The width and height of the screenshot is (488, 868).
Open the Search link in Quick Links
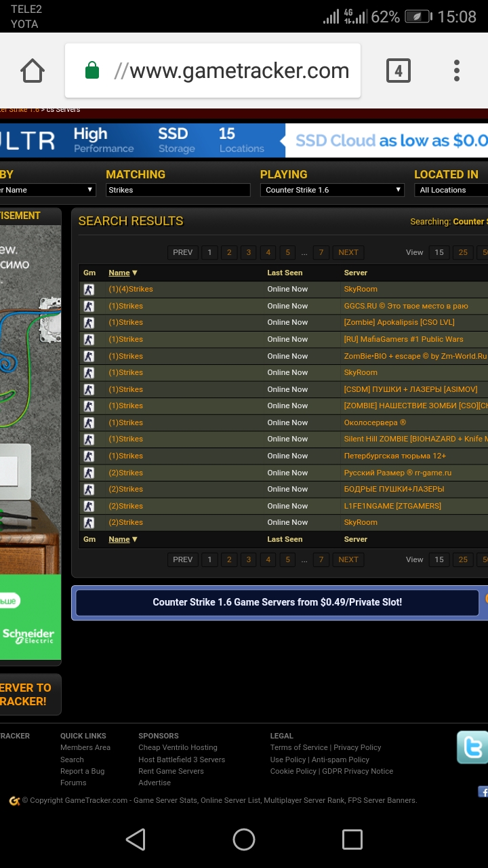pos(72,759)
